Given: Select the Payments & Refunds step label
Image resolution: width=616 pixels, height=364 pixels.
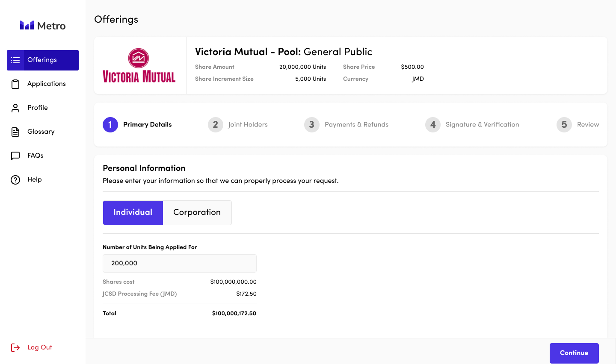Looking at the screenshot, I should 357,125.
